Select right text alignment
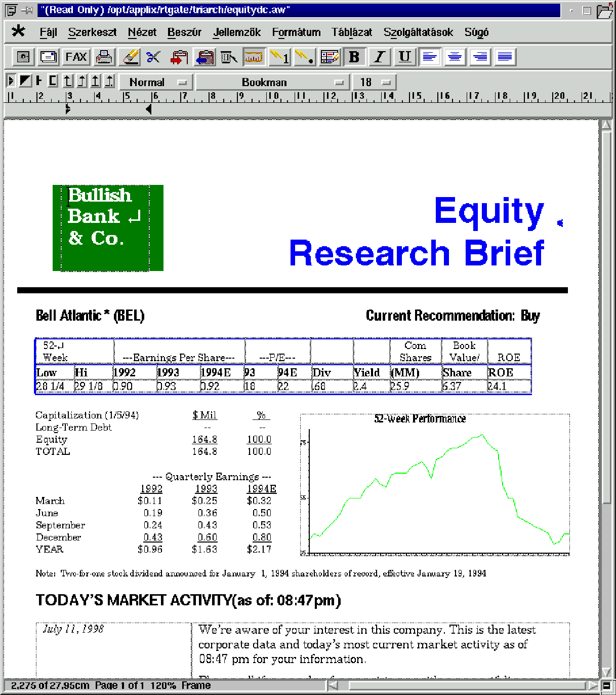Screen dimensions: 616x695 point(480,57)
